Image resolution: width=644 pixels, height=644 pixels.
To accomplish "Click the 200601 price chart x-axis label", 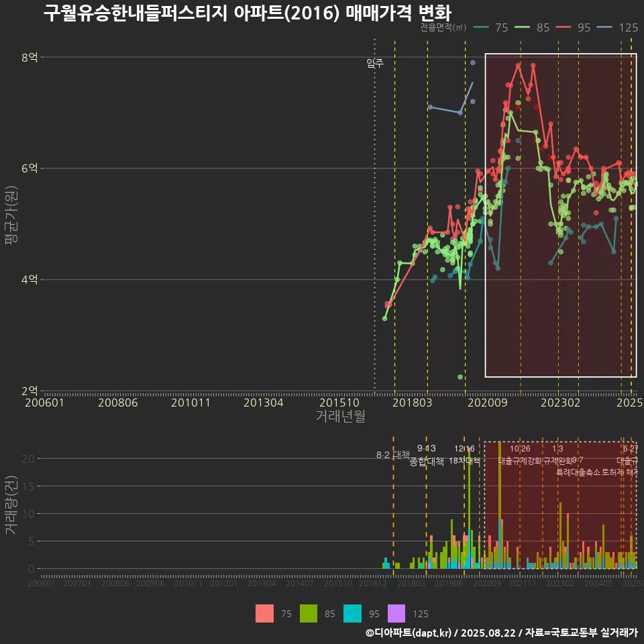I will (45, 402).
